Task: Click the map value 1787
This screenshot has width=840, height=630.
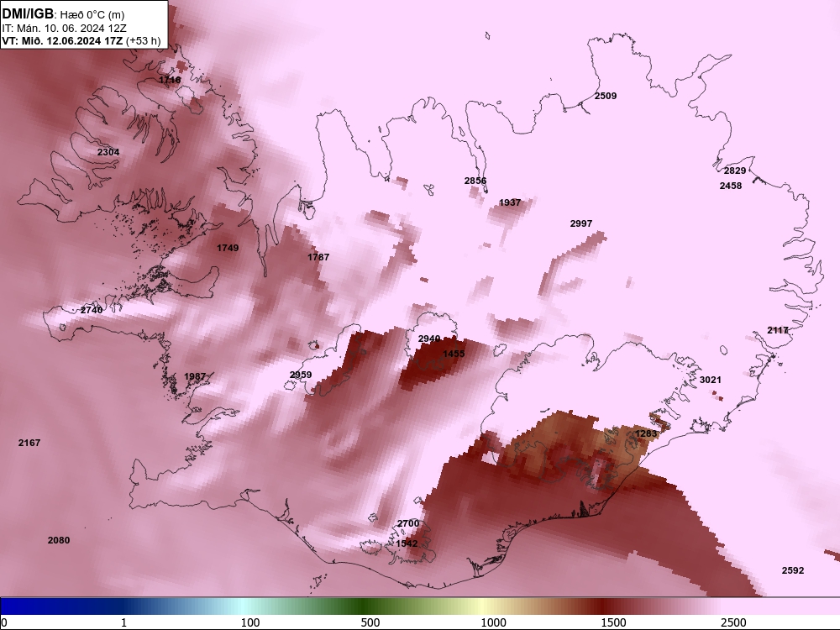Action: [x=318, y=257]
